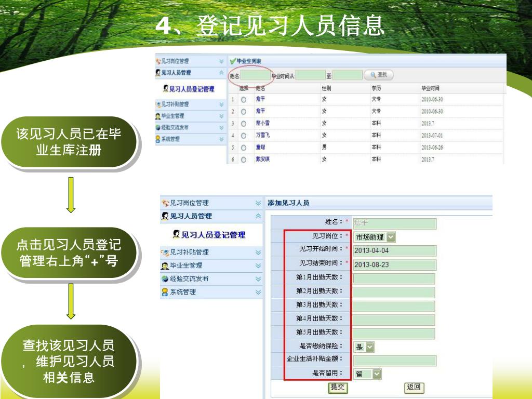Image resolution: width=532 pixels, height=399 pixels.
Task: Open graduate name link 万雪飞
Action: point(263,135)
